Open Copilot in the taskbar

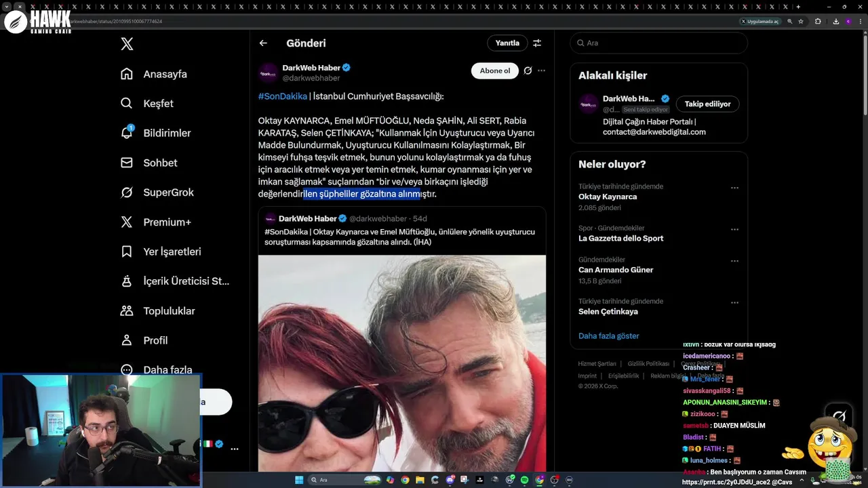(x=390, y=480)
